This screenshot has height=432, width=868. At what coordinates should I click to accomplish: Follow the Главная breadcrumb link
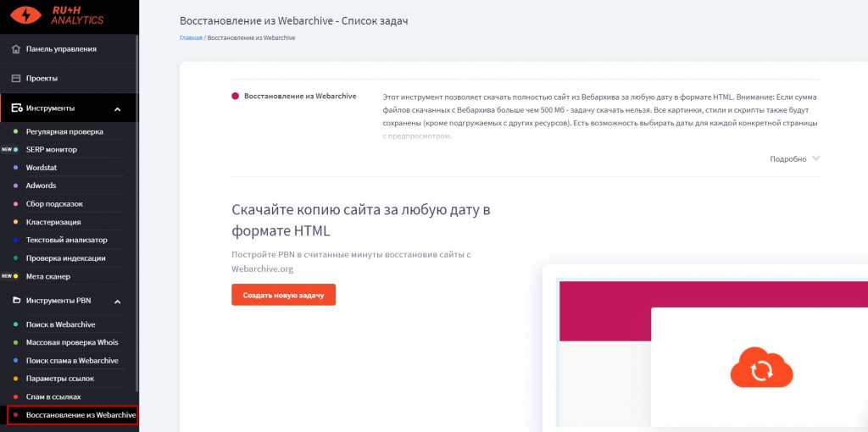click(x=191, y=38)
